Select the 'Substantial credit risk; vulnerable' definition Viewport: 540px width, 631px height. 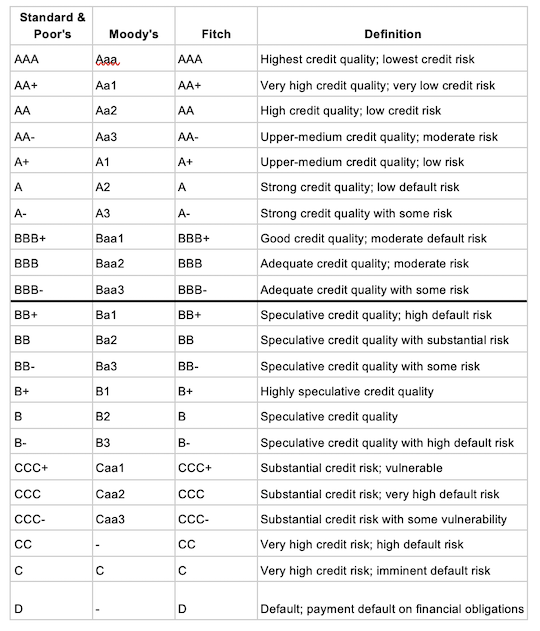point(392,467)
